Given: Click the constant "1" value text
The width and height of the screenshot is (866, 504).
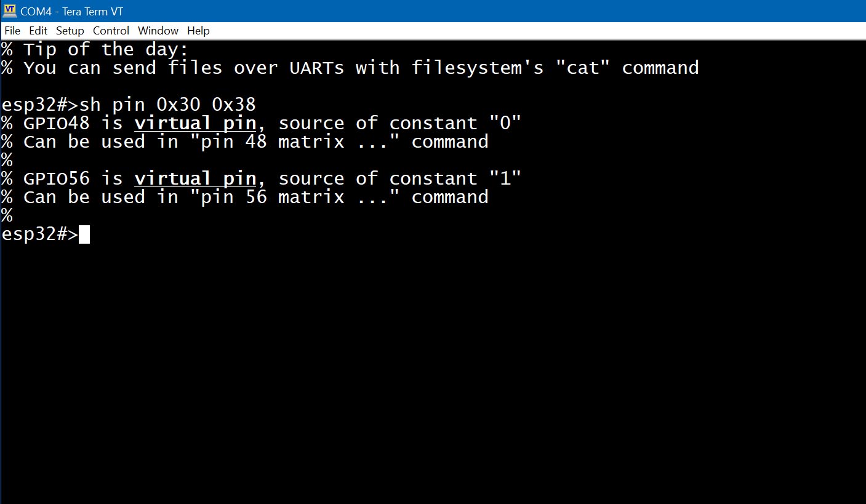Looking at the screenshot, I should coord(505,178).
